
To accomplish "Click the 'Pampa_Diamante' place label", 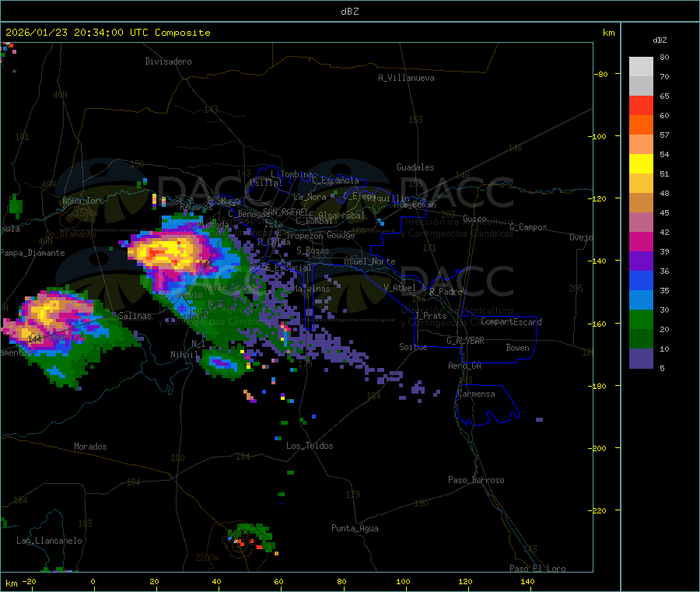I will pos(33,253).
